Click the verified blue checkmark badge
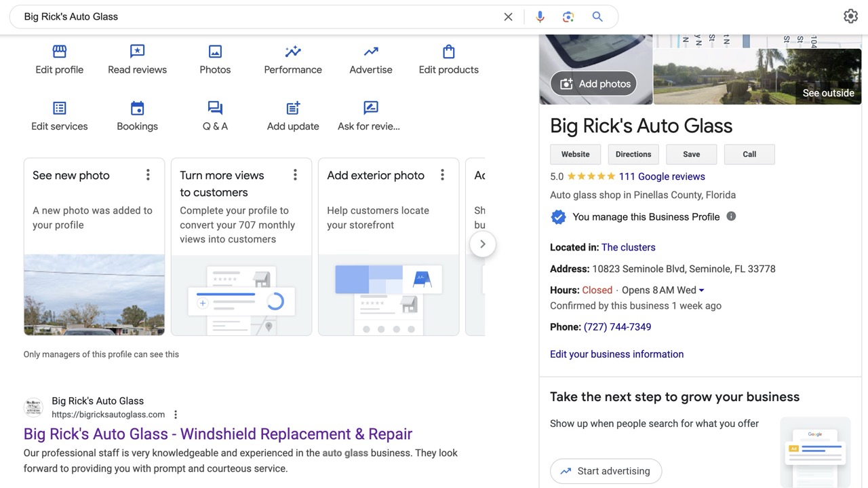The height and width of the screenshot is (488, 868). pos(558,217)
